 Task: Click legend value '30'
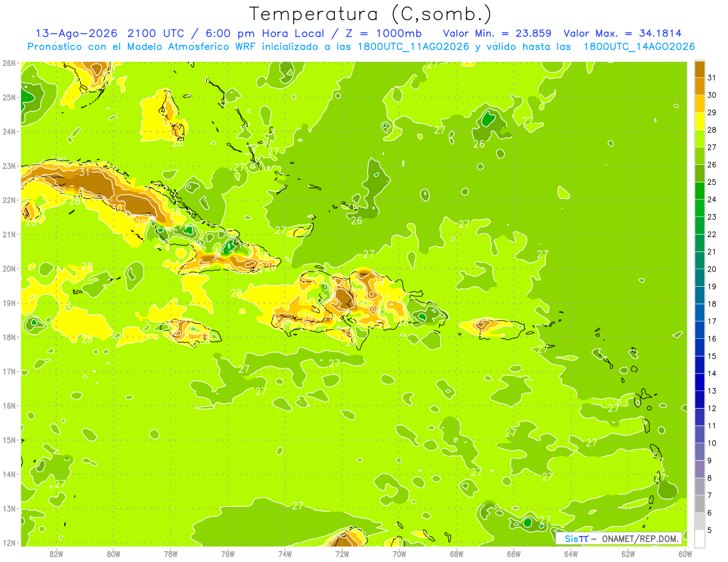tap(712, 95)
